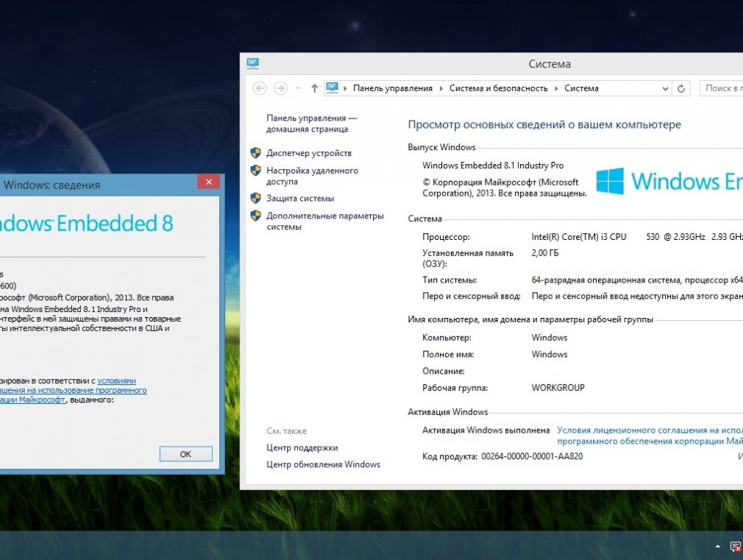Click the WORKGROUP value
The width and height of the screenshot is (743, 560).
pyautogui.click(x=558, y=388)
